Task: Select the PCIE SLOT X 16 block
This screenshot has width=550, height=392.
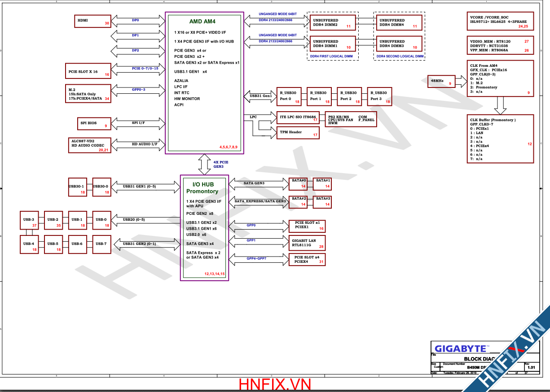Action: pyautogui.click(x=88, y=71)
